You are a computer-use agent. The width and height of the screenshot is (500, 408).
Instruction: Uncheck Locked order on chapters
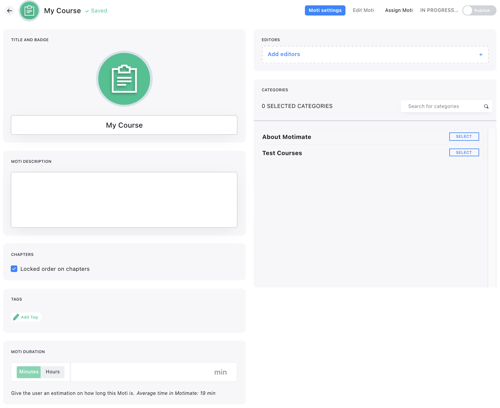[14, 269]
